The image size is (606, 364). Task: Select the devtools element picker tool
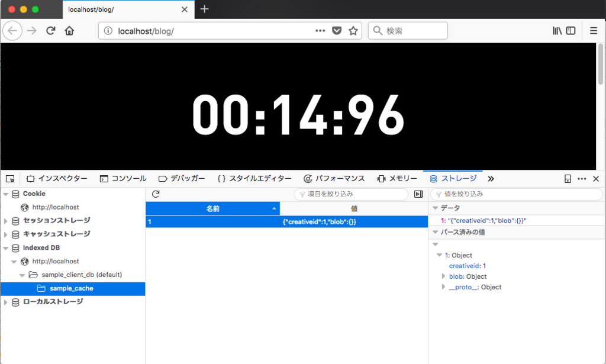pos(9,178)
